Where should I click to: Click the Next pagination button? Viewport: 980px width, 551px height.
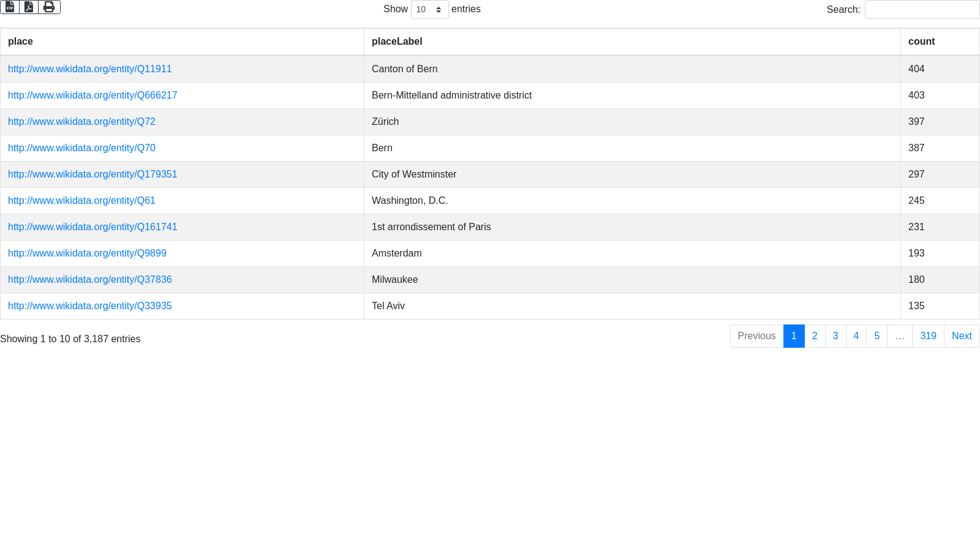(961, 336)
